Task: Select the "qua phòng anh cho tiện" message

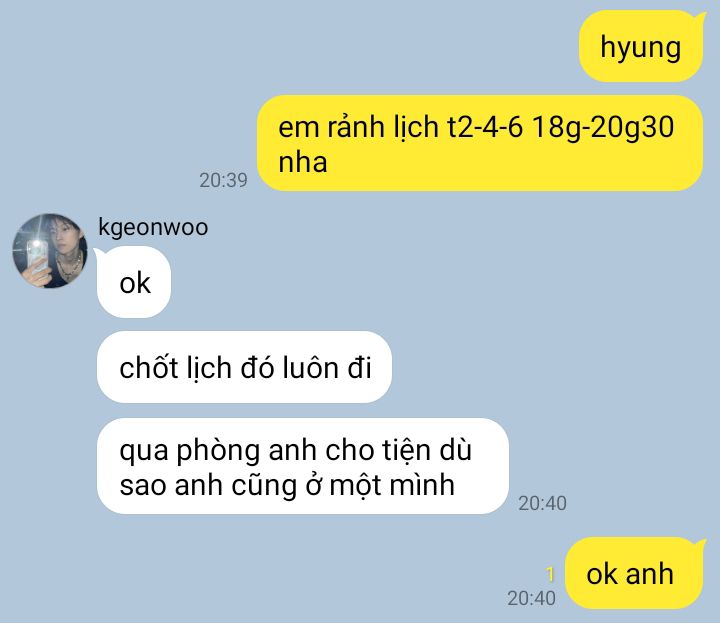Action: click(303, 466)
